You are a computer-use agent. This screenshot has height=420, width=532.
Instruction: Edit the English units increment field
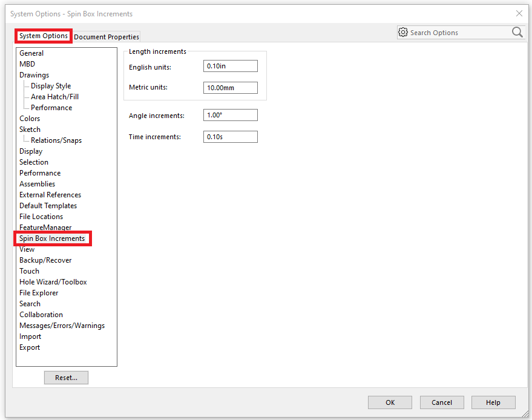pyautogui.click(x=231, y=66)
